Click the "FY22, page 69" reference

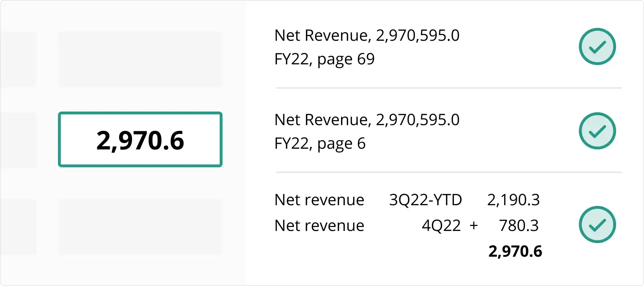click(324, 59)
